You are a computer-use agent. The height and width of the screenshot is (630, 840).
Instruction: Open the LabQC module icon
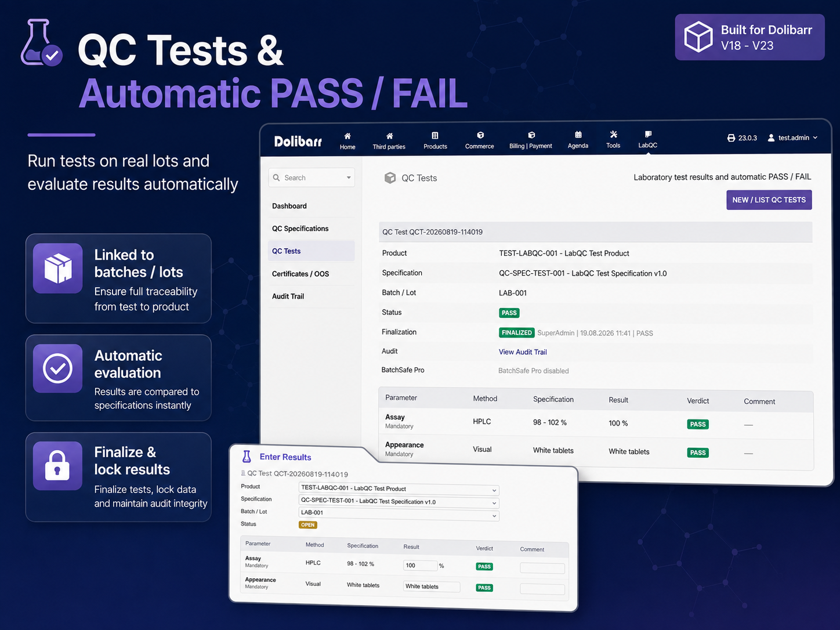click(648, 134)
